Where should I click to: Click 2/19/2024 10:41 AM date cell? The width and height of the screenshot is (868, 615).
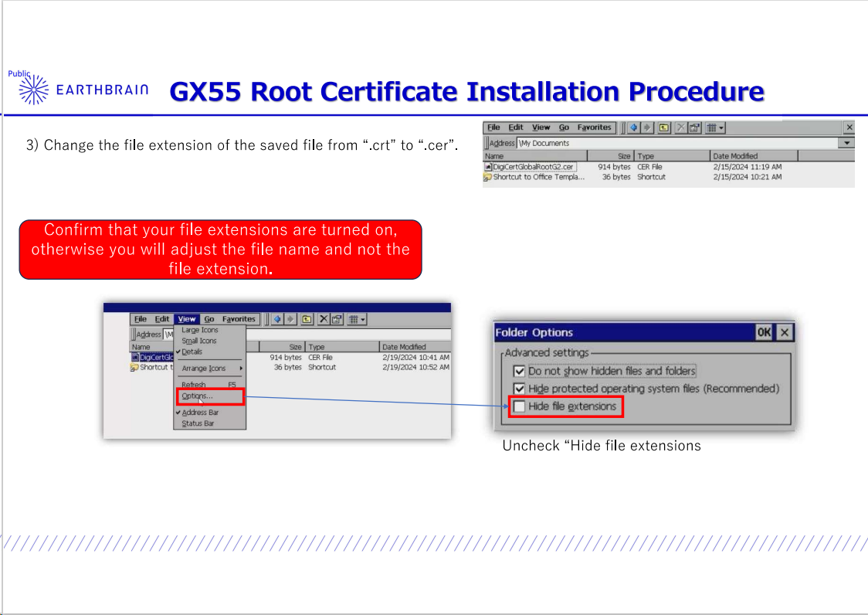coord(415,358)
